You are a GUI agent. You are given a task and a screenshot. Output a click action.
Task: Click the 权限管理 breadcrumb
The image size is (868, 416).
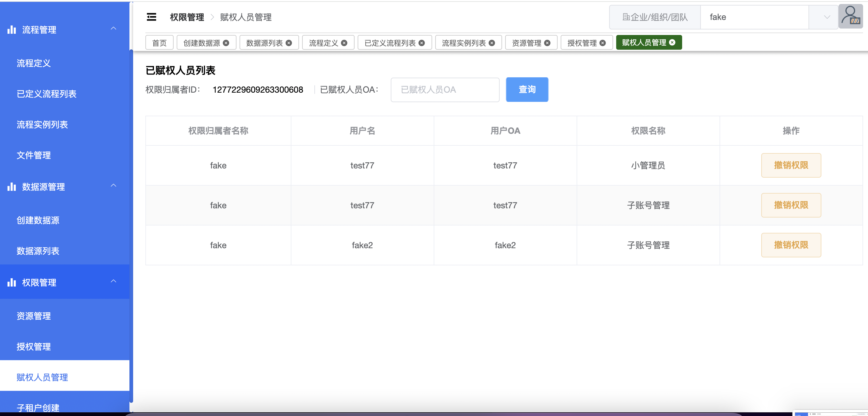(x=187, y=17)
